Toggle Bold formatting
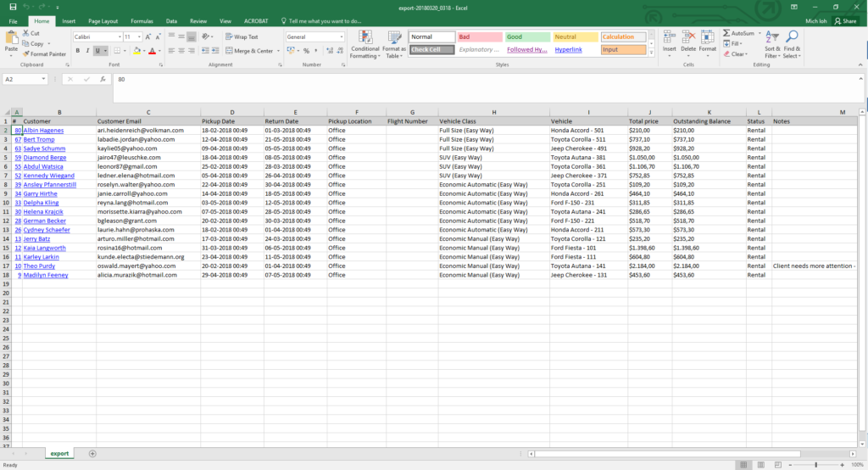The width and height of the screenshot is (868, 470). [x=77, y=51]
